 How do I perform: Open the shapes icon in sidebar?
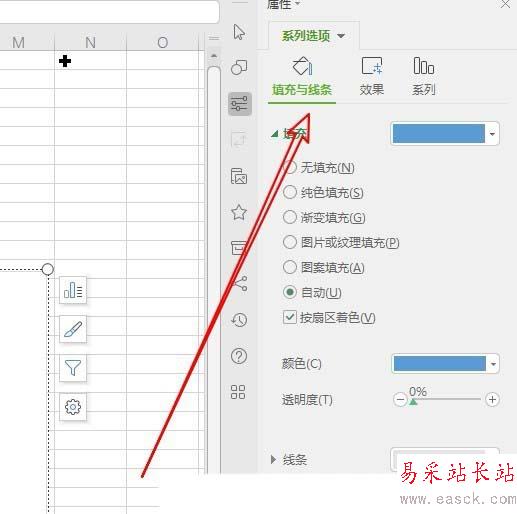(x=239, y=67)
